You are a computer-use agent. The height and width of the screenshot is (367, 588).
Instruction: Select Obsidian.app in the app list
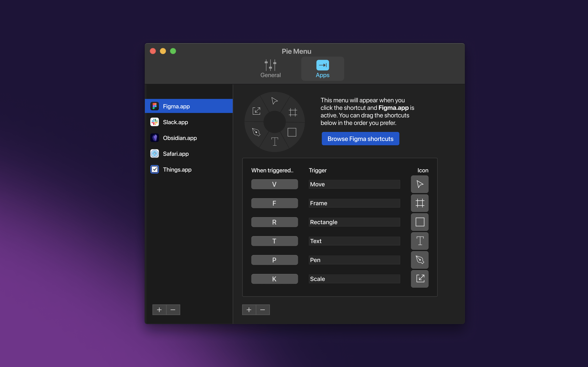click(x=179, y=138)
